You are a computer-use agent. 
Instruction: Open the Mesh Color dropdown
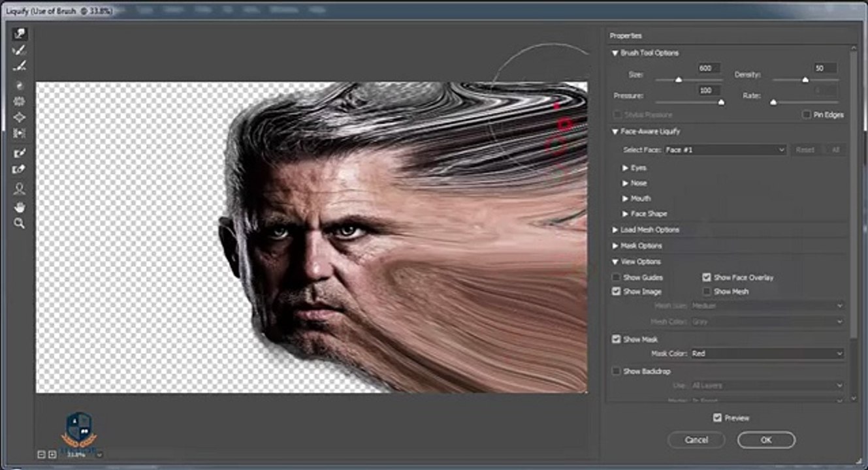[767, 322]
